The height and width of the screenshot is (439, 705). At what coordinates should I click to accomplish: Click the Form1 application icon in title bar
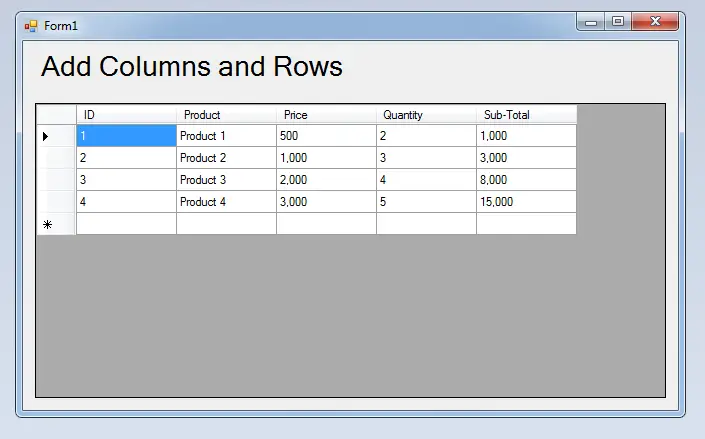[31, 26]
